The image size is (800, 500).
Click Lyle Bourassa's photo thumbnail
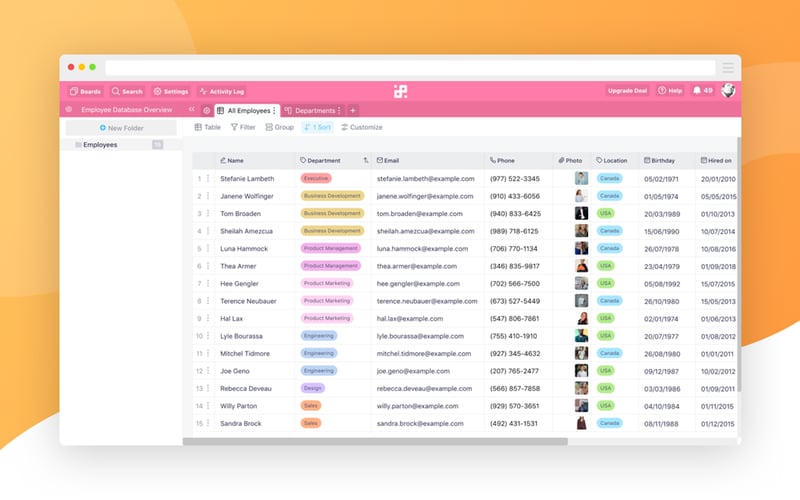(581, 336)
